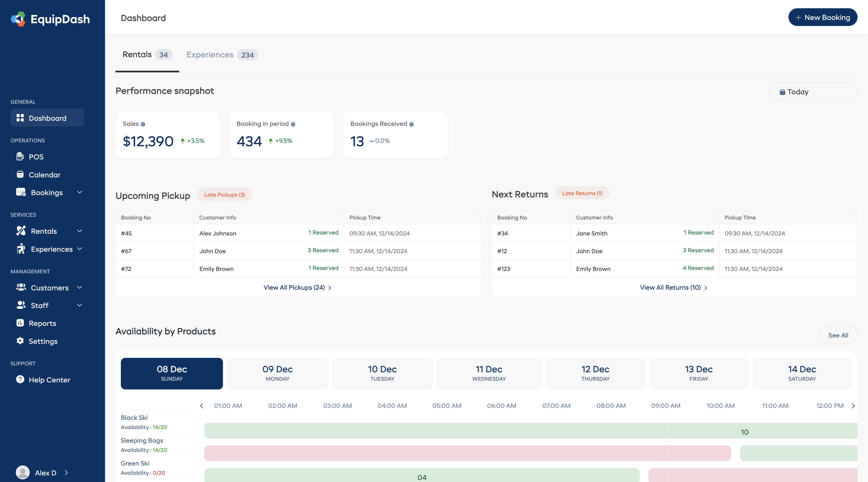This screenshot has height=482, width=868.
Task: Click the plus icon in New Booking
Action: [x=798, y=17]
